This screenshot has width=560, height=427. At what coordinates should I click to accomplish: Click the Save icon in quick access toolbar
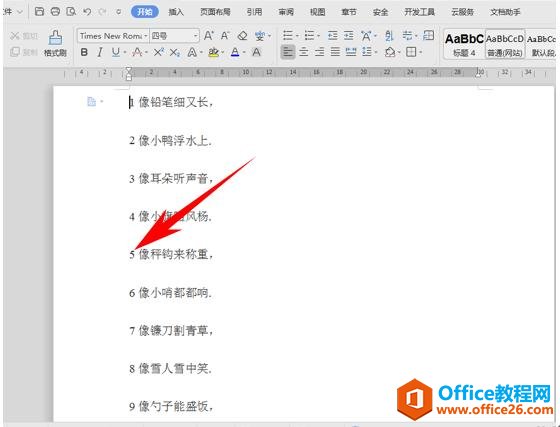point(39,12)
